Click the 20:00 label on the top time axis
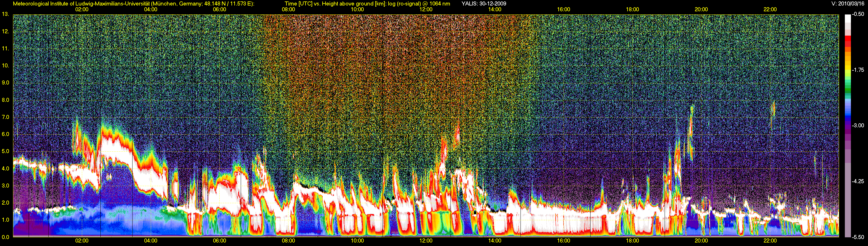The height and width of the screenshot is (246, 868). (701, 10)
